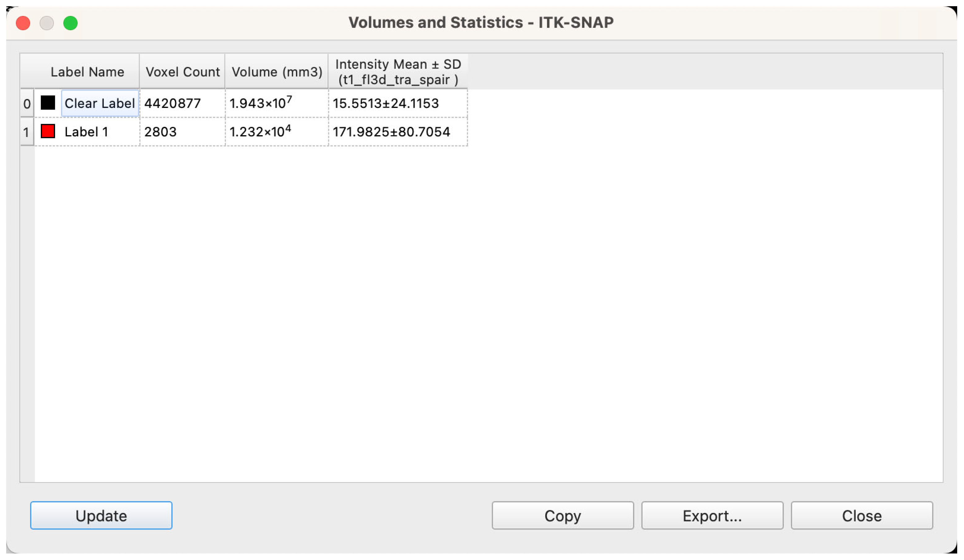
Task: Click the black Clear Label color swatch
Action: (48, 103)
